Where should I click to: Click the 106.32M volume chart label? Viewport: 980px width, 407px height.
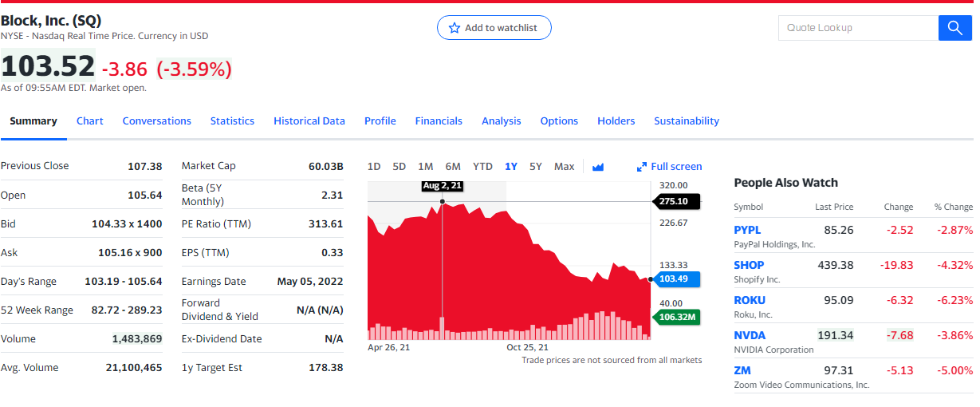click(676, 318)
